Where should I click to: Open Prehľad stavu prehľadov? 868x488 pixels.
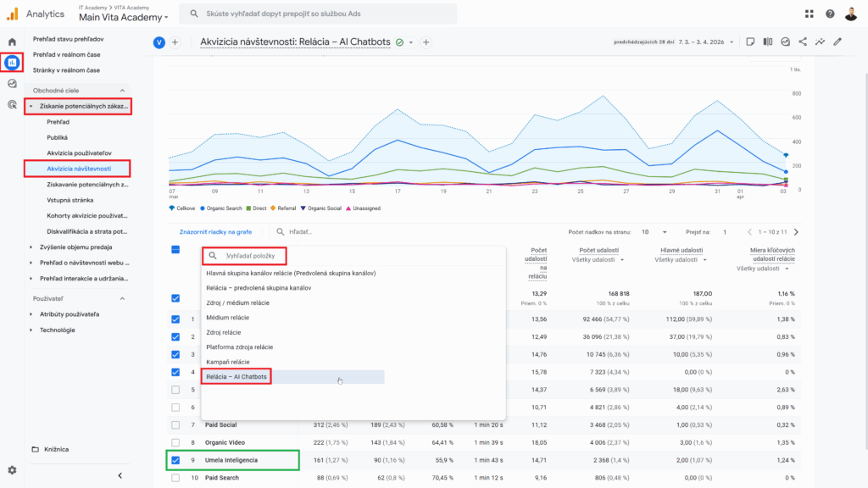68,39
